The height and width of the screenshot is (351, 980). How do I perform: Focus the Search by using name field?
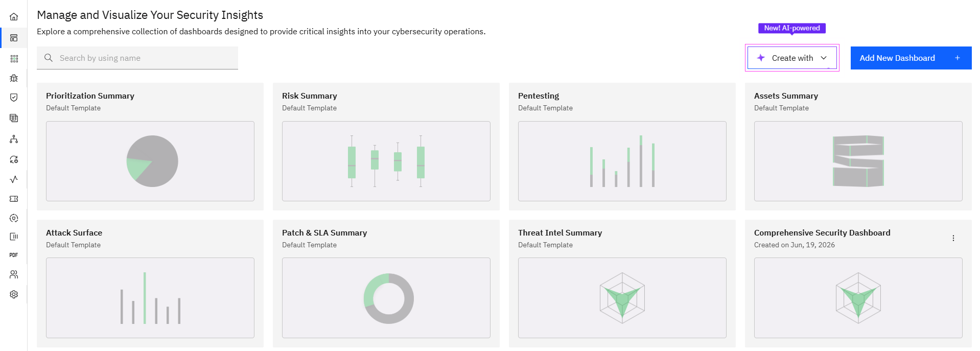[137, 58]
